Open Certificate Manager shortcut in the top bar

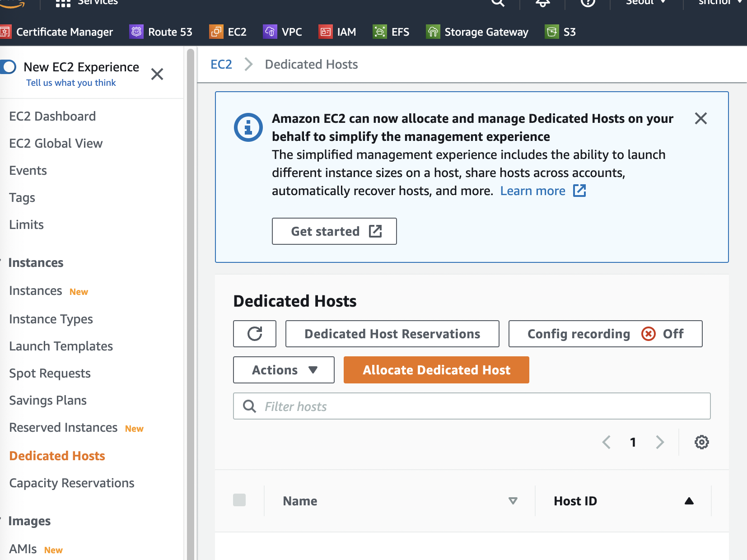coord(56,32)
